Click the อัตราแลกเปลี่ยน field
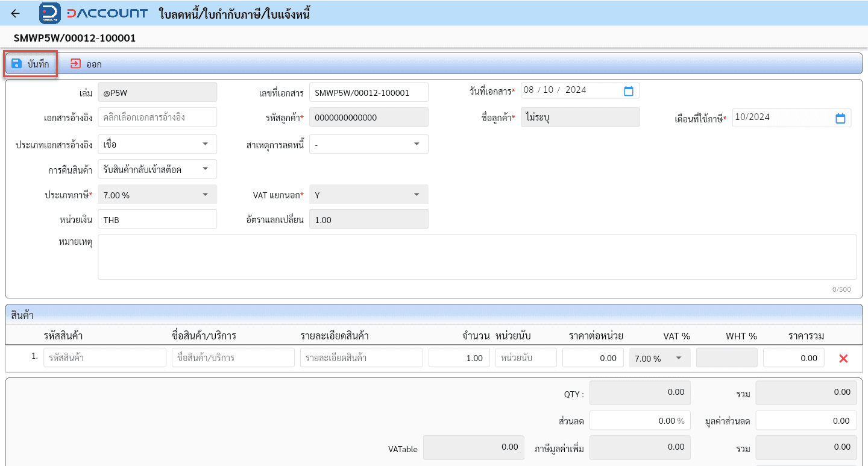This screenshot has width=868, height=466. tap(368, 219)
